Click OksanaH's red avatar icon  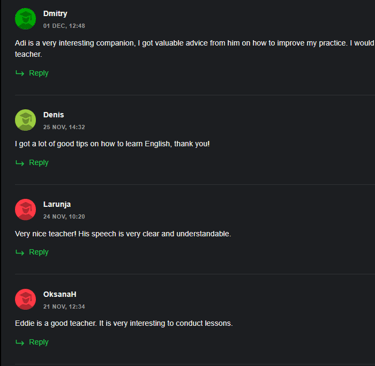click(25, 299)
